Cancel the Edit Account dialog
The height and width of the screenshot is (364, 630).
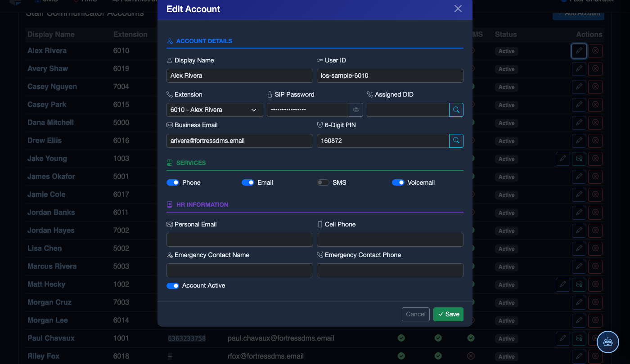pos(416,314)
